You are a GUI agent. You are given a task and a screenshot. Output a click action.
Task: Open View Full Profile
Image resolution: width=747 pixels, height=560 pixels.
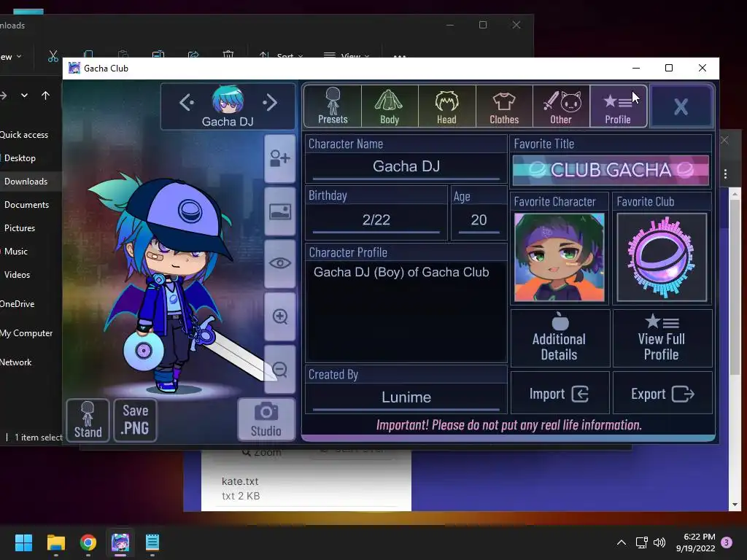[662, 338]
